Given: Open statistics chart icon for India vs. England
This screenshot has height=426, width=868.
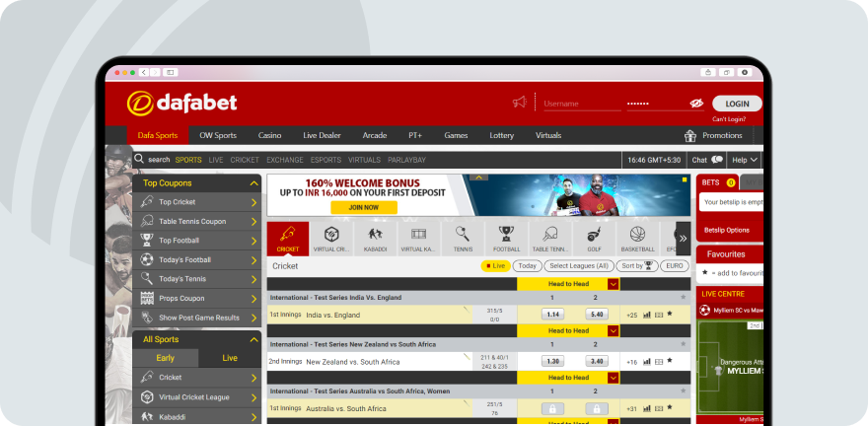Looking at the screenshot, I should pyautogui.click(x=647, y=315).
